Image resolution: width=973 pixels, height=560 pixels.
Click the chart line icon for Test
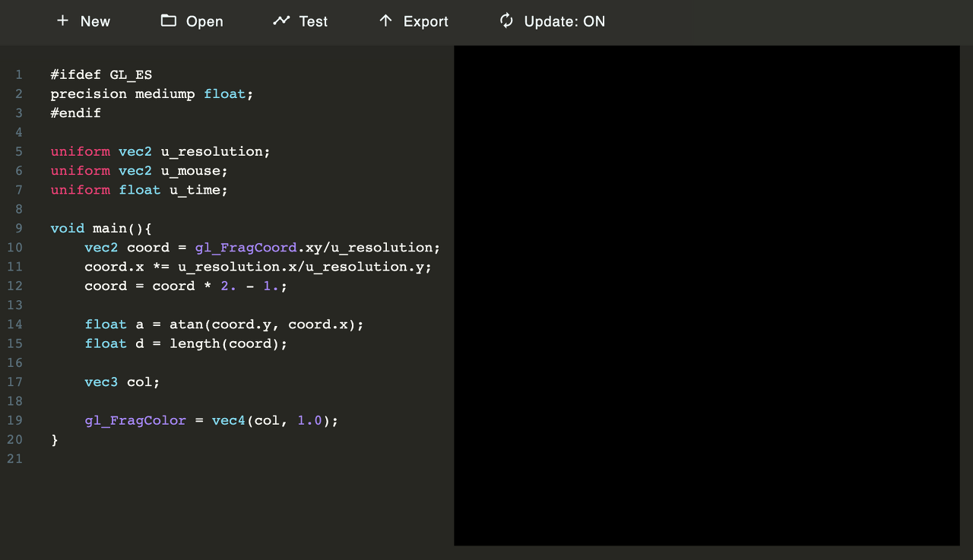tap(281, 21)
